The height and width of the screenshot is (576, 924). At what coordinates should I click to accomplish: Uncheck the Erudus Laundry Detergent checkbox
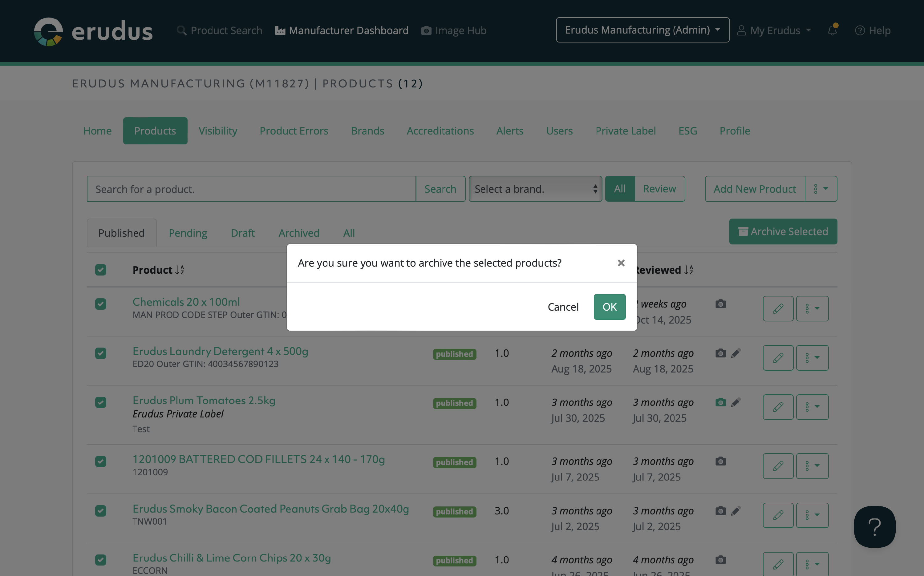pyautogui.click(x=101, y=353)
